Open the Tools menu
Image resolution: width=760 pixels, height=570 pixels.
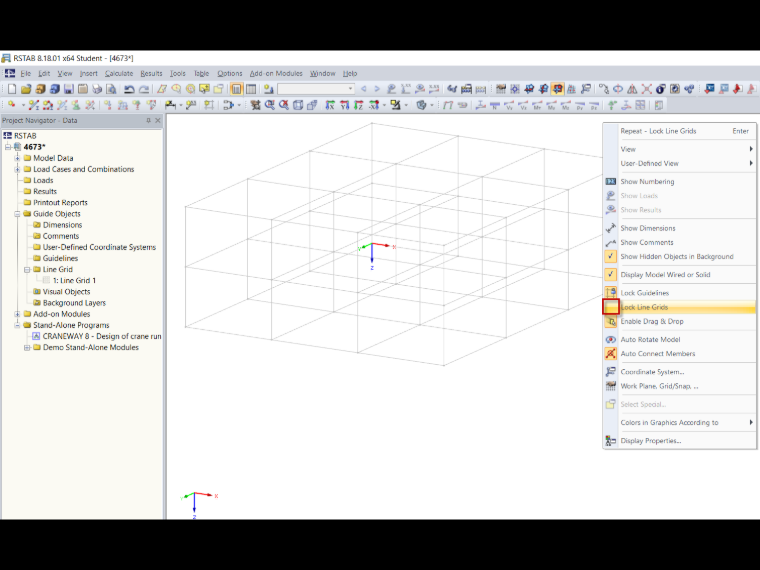(177, 74)
